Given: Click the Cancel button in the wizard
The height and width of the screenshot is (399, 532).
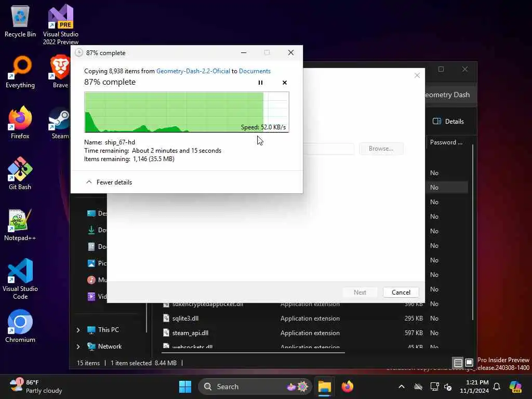Looking at the screenshot, I should click(401, 292).
